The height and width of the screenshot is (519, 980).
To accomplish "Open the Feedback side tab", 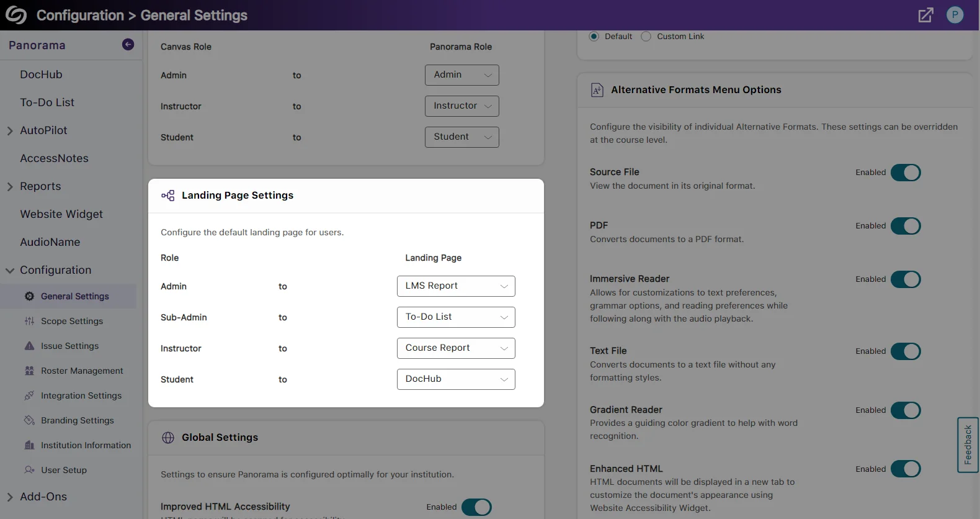I will pos(968,445).
